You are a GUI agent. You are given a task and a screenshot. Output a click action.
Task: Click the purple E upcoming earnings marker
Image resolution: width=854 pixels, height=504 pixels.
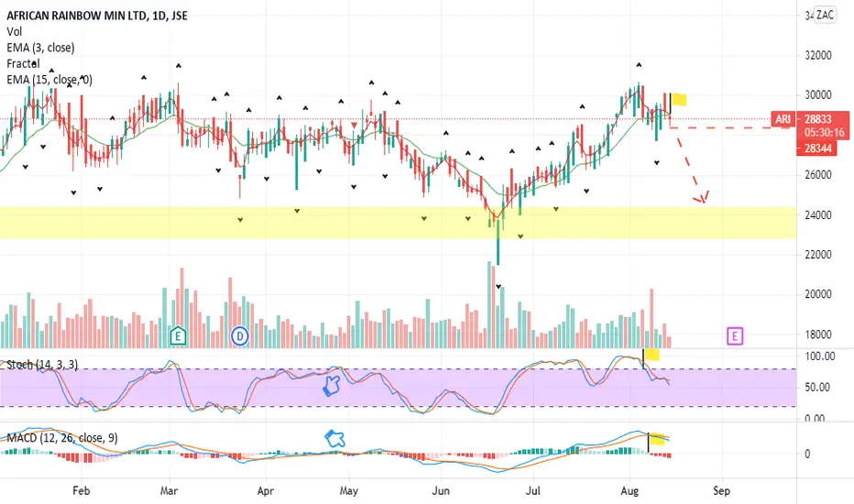point(735,336)
